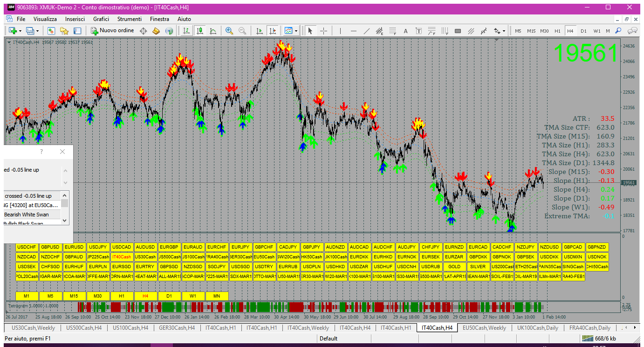This screenshot has height=347, width=644.
Task: Switch timeframe to D1 in toolbar
Action: click(x=583, y=31)
